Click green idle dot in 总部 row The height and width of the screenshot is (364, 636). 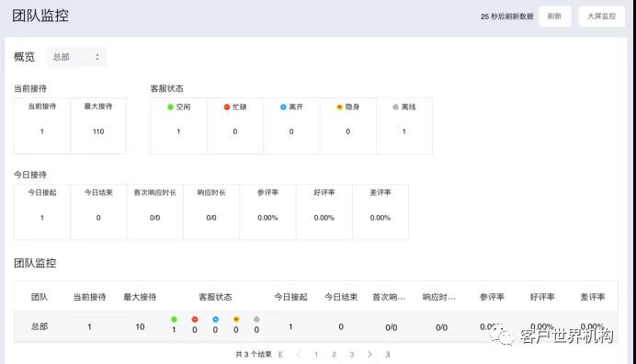[174, 319]
